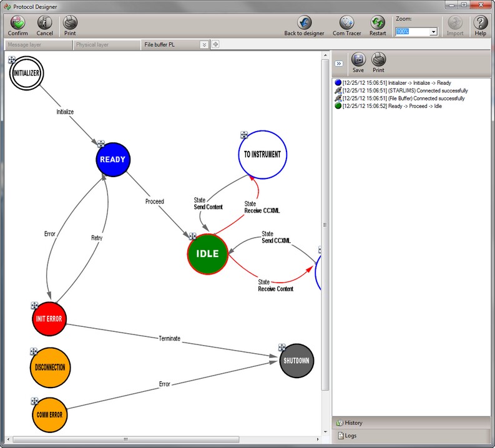Click the Receive CCXML transition label

pyautogui.click(x=262, y=211)
